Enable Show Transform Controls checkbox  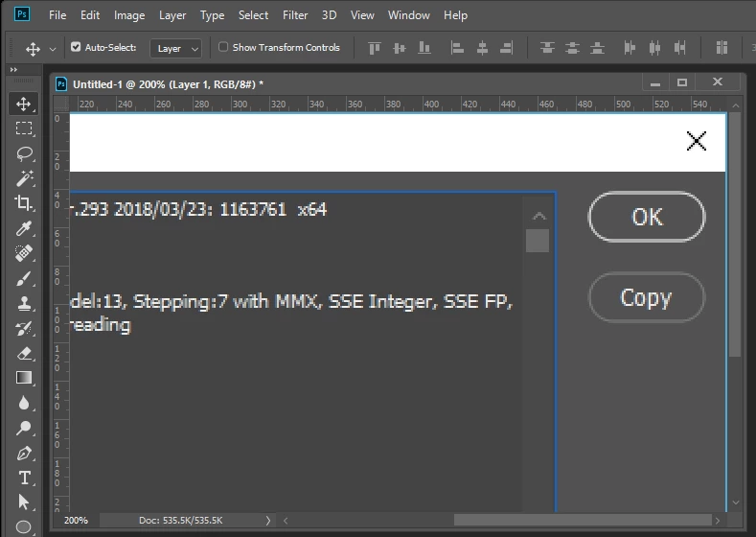point(223,47)
